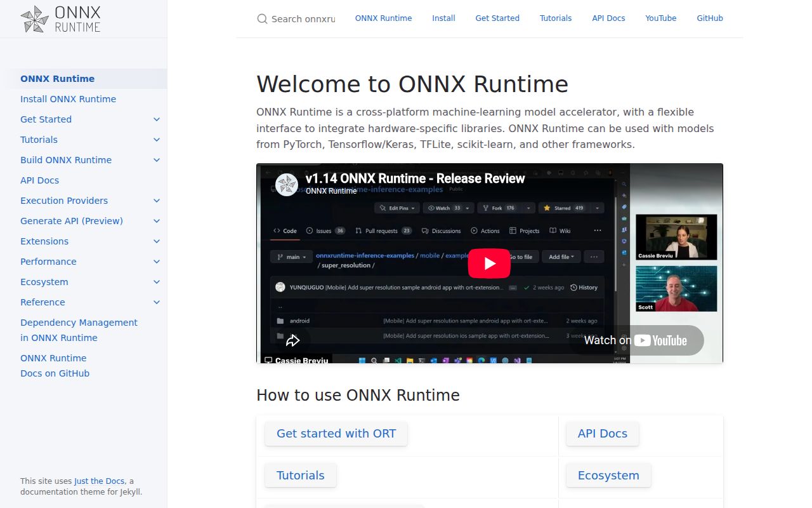812x508 pixels.
Task: Open Install in the top navigation
Action: pos(443,18)
